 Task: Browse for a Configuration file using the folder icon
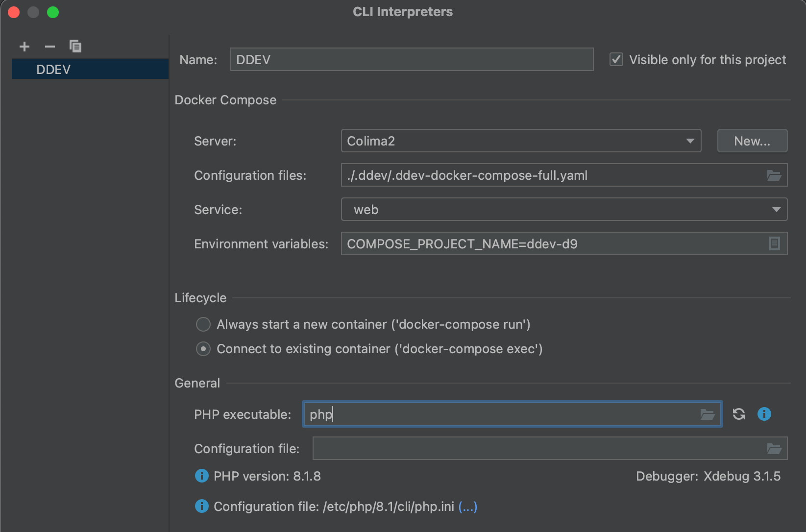tap(774, 448)
